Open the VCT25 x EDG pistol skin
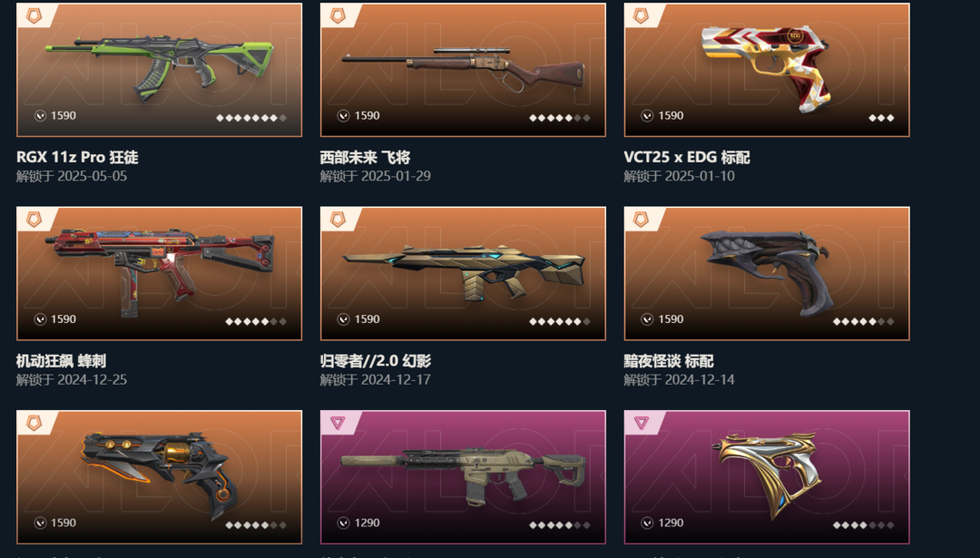 point(767,69)
